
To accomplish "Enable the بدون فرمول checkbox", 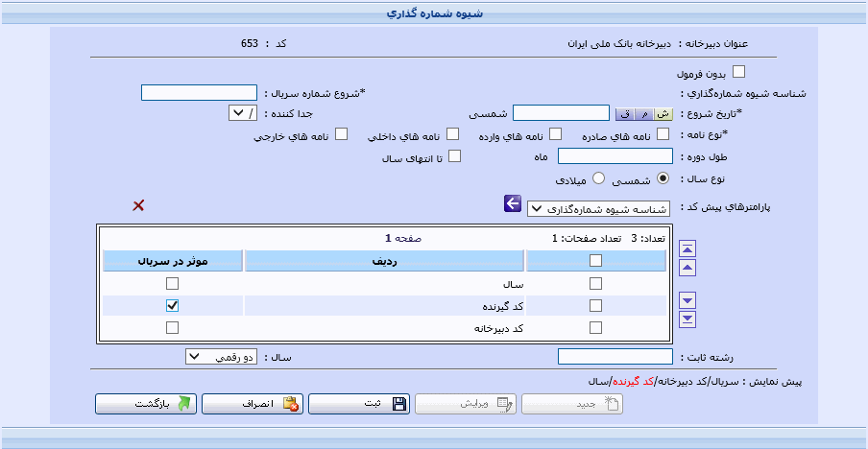I will 738,71.
